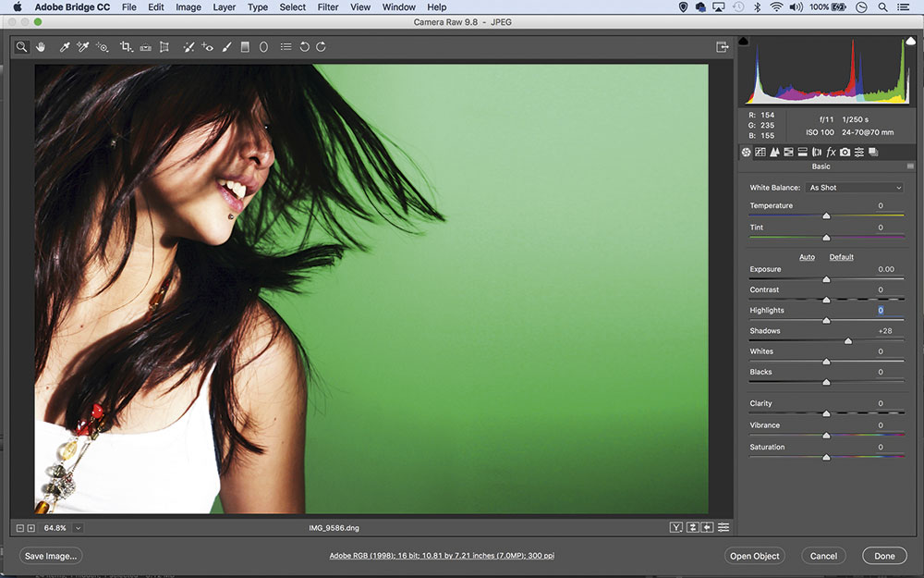This screenshot has width=924, height=578.
Task: Toggle the shadow clipping warning
Action: point(741,41)
